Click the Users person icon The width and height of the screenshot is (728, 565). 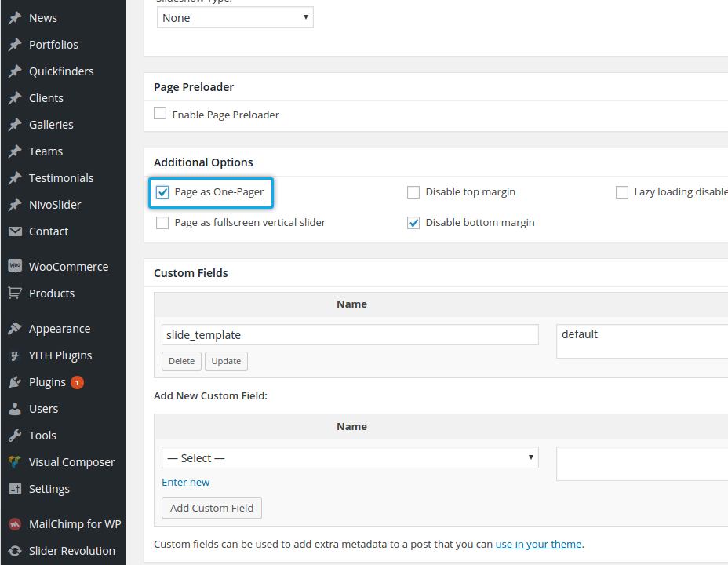coord(15,409)
